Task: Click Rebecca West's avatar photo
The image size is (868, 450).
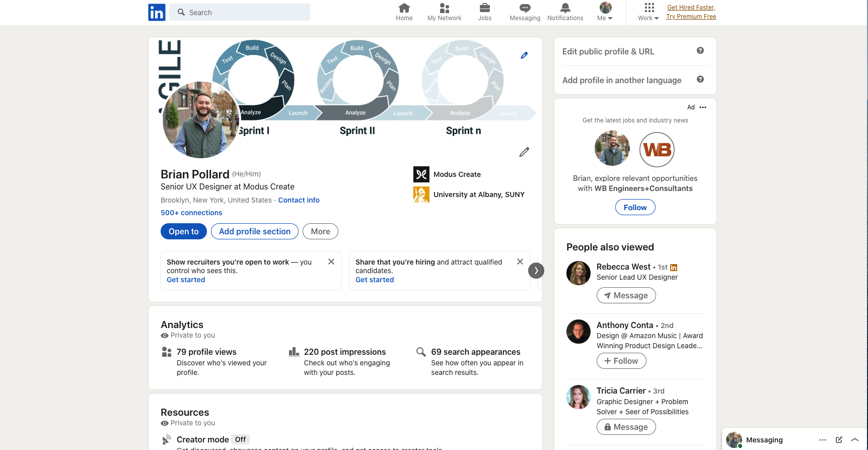Action: point(578,273)
